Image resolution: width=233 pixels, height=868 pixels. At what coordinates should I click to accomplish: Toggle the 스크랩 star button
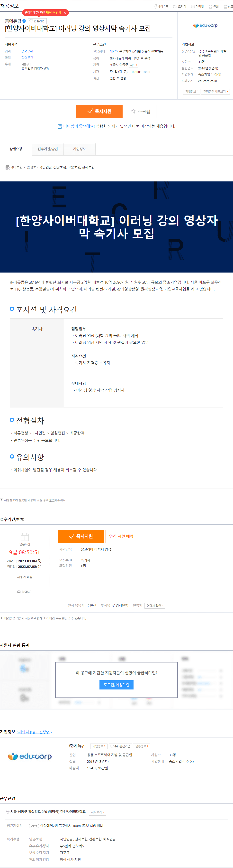(140, 112)
